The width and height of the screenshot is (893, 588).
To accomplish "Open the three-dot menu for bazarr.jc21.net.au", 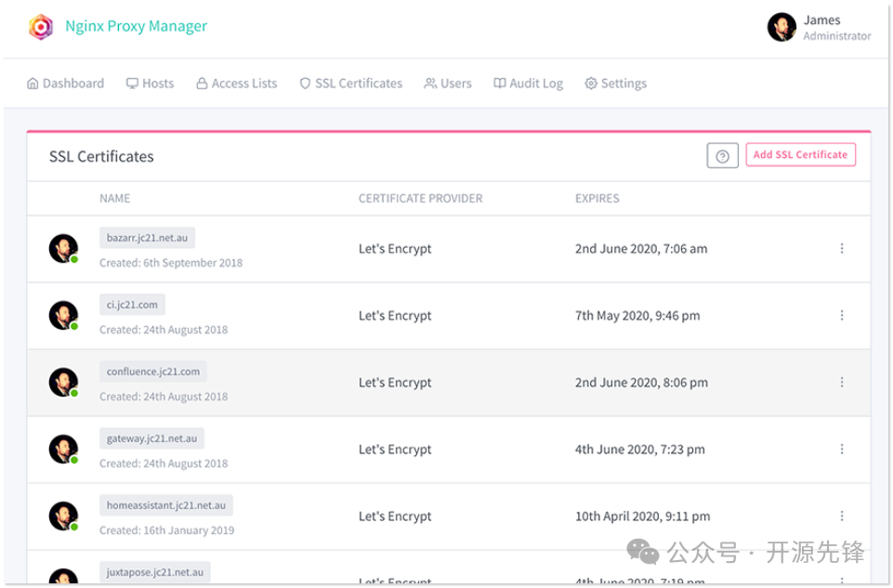I will (841, 248).
